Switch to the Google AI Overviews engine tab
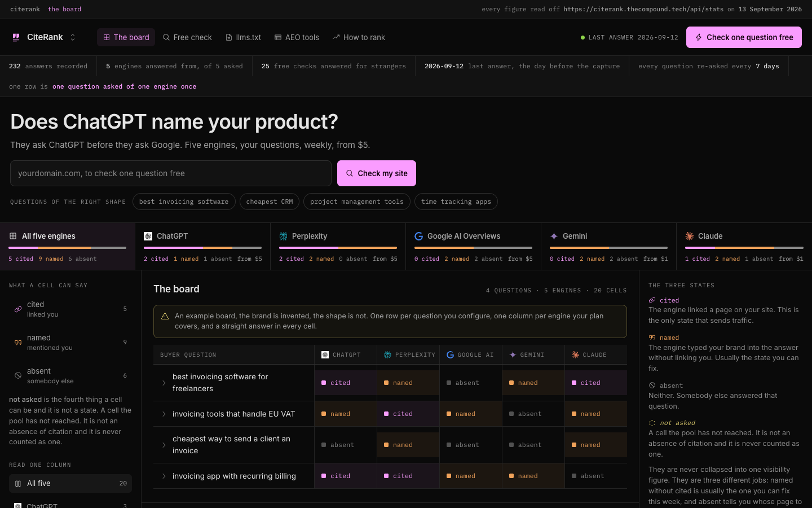Viewport: 812px width, 508px height. pos(474,247)
